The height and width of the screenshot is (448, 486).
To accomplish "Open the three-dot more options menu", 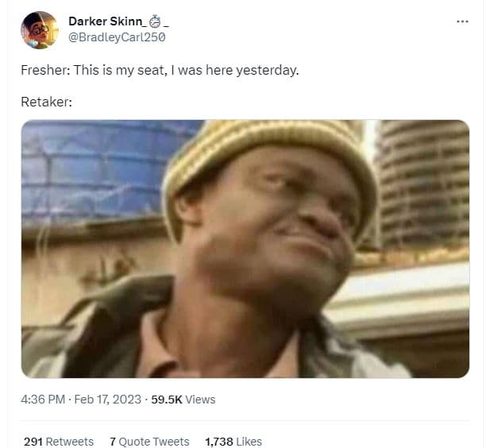I will point(463,21).
